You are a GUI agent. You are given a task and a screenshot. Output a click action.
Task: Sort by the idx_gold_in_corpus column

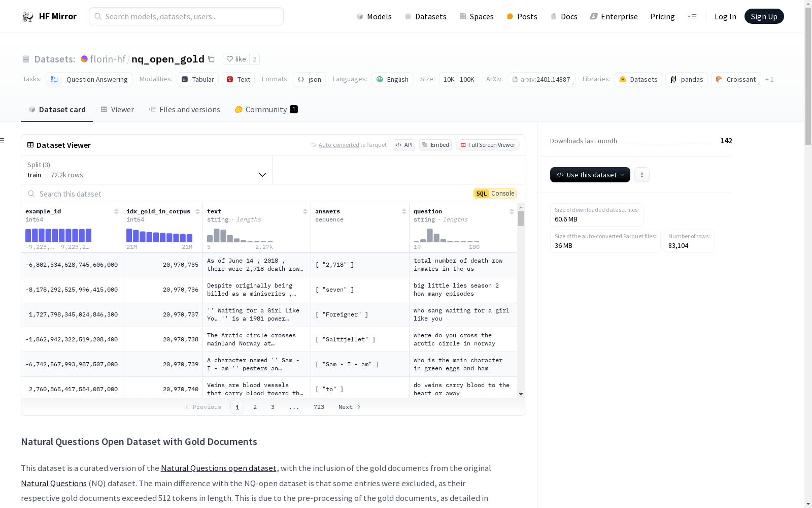pyautogui.click(x=197, y=211)
